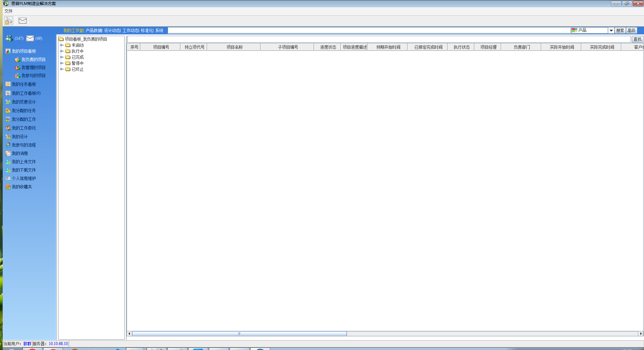
Task: Open 我的收藏夹 favorites
Action: coord(22,187)
